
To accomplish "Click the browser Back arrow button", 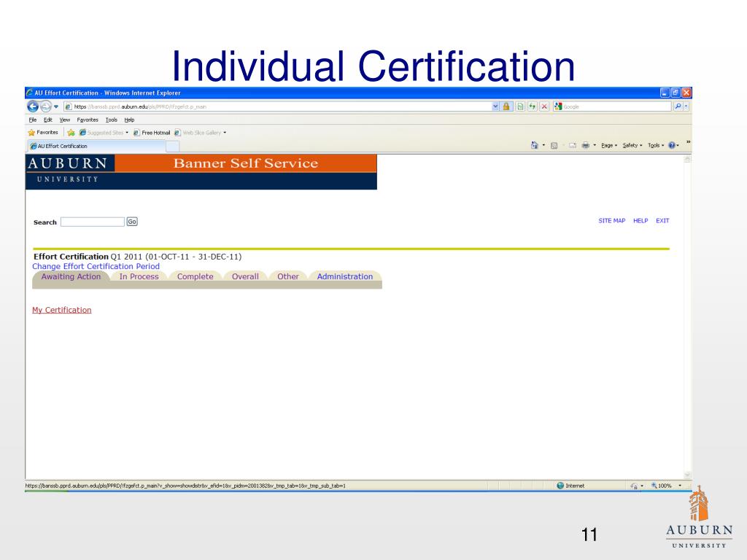I will coord(33,106).
